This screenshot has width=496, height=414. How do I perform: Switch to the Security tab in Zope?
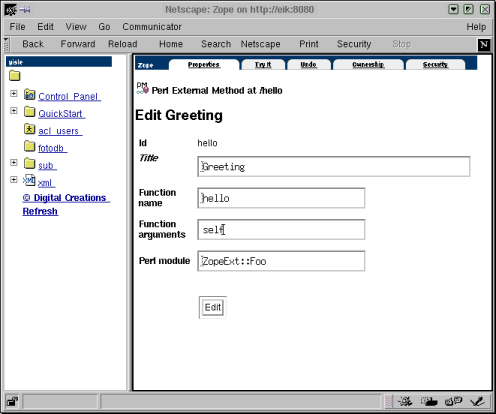pos(435,64)
